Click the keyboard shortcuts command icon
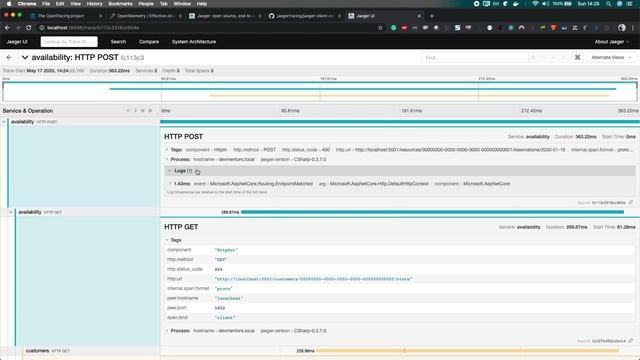This screenshot has height=360, width=640. [577, 58]
